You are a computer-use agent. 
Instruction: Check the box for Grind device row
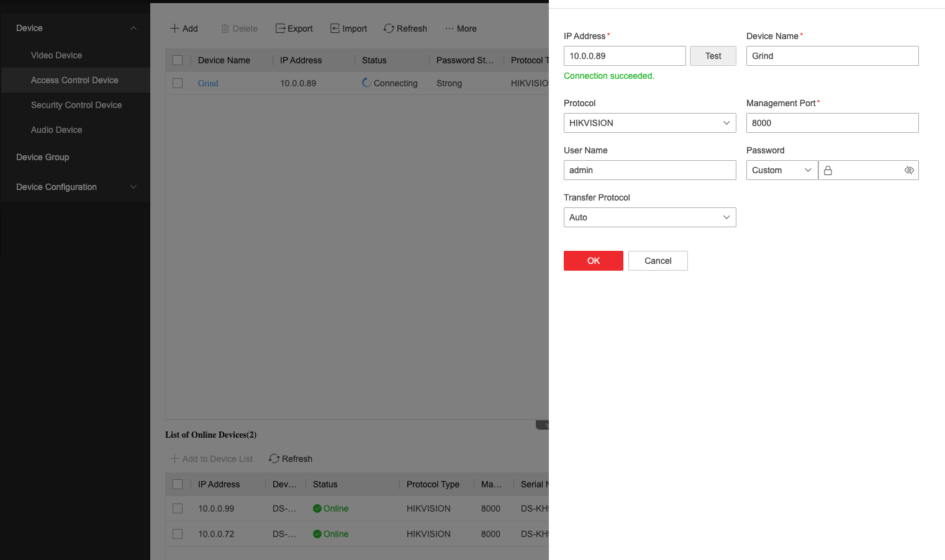tap(178, 83)
